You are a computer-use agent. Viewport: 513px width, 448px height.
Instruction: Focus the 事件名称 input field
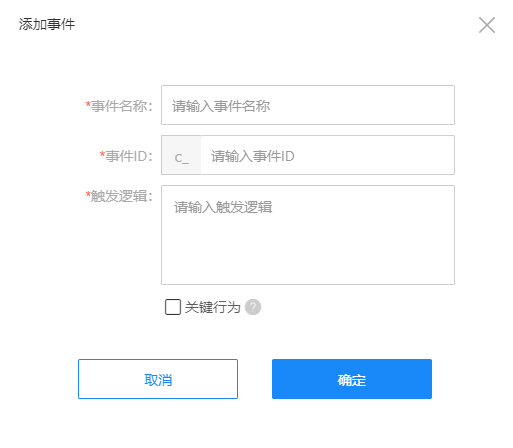coord(308,105)
